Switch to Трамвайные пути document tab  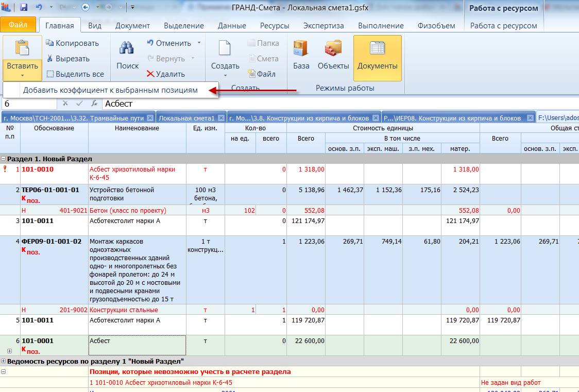coord(74,118)
